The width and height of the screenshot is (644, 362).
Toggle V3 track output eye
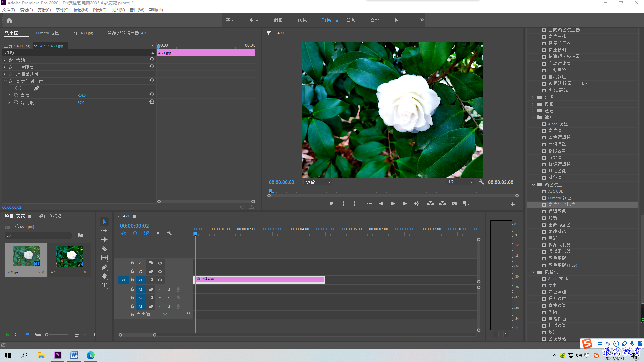pos(160,263)
